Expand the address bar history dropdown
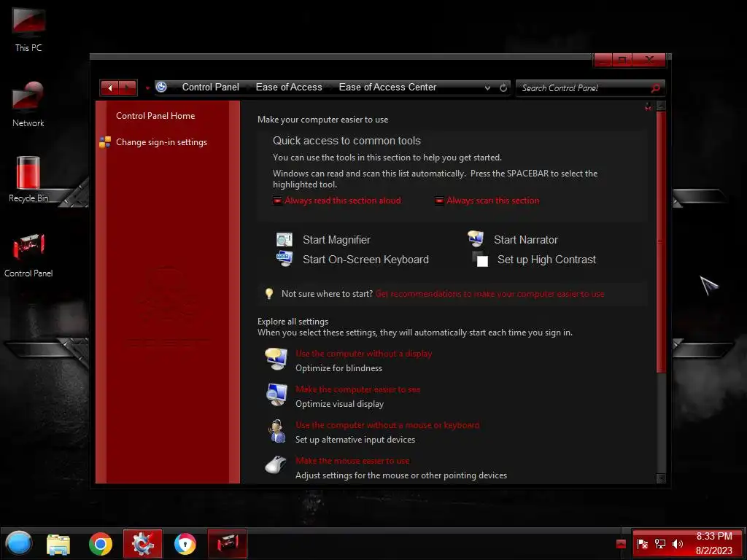Screen dimensions: 747x560 coord(487,87)
